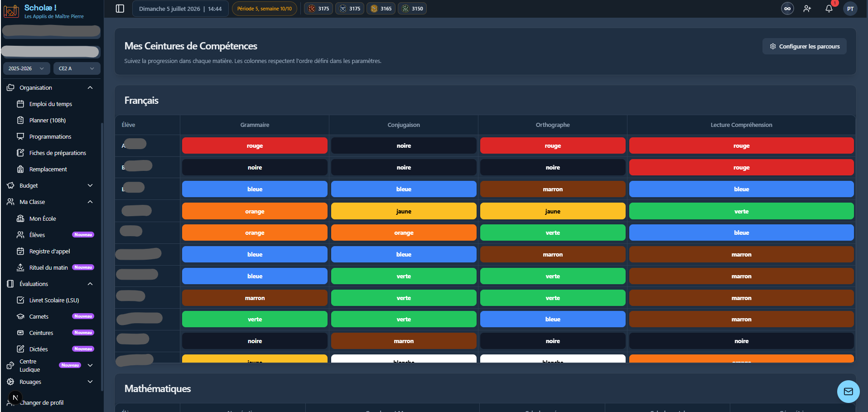Open the mail contact bubble
Image resolution: width=868 pixels, height=412 pixels.
pos(848,392)
